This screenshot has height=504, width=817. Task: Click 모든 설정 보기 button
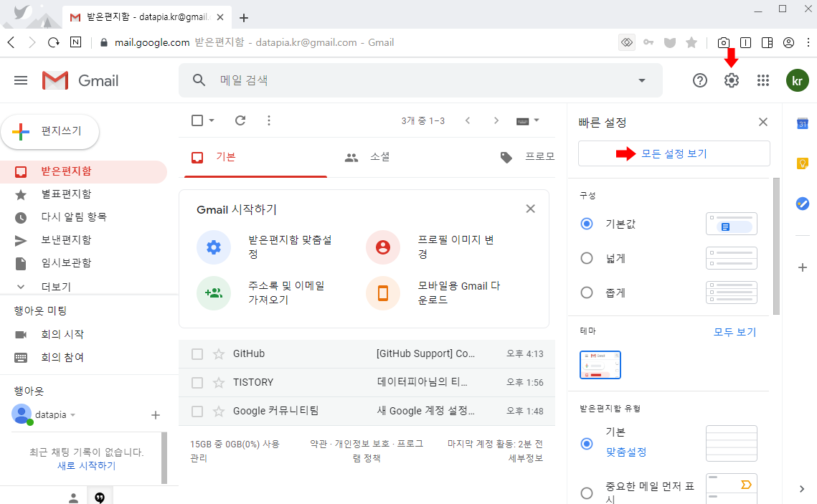[674, 153]
